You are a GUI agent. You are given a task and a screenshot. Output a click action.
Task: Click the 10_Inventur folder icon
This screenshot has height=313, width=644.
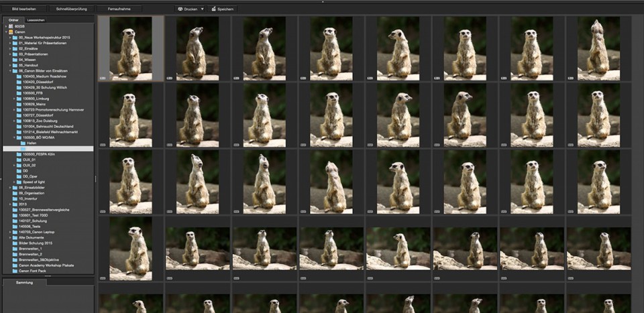coord(15,198)
